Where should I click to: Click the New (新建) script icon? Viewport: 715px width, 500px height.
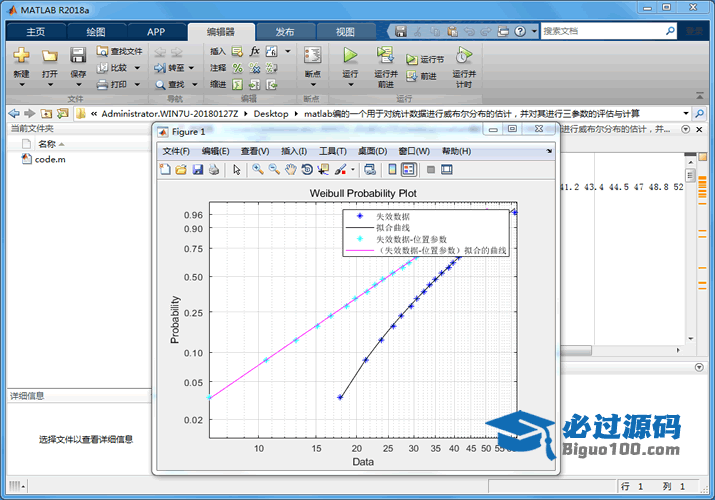pyautogui.click(x=21, y=55)
